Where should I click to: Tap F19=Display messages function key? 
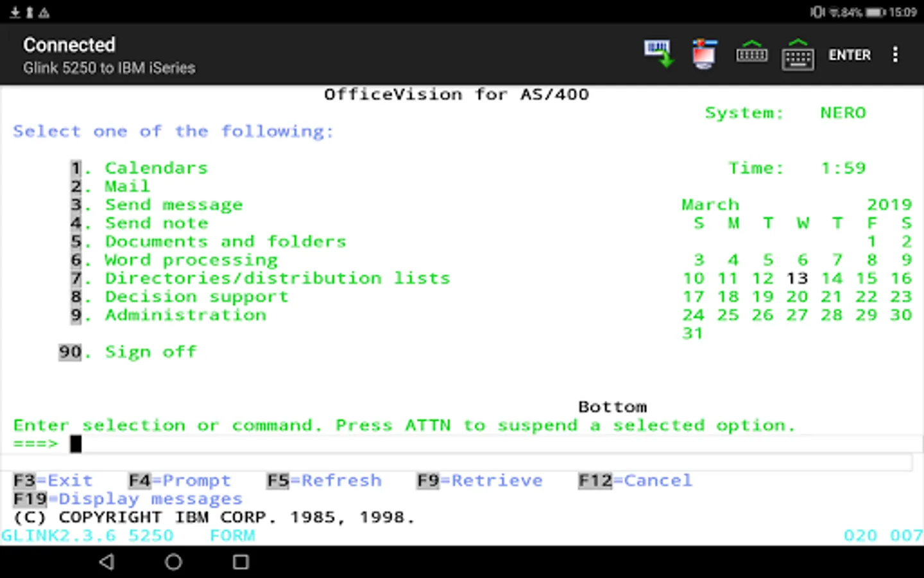click(128, 500)
